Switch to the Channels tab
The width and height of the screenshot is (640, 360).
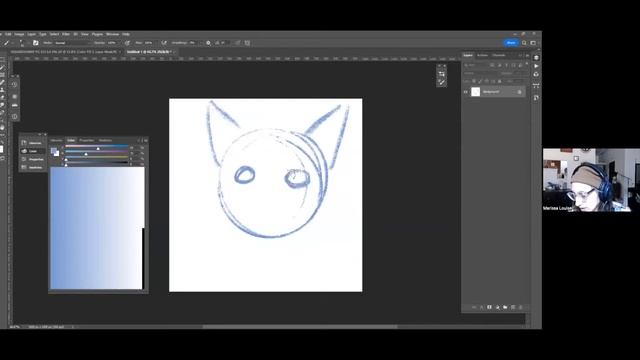pos(498,55)
